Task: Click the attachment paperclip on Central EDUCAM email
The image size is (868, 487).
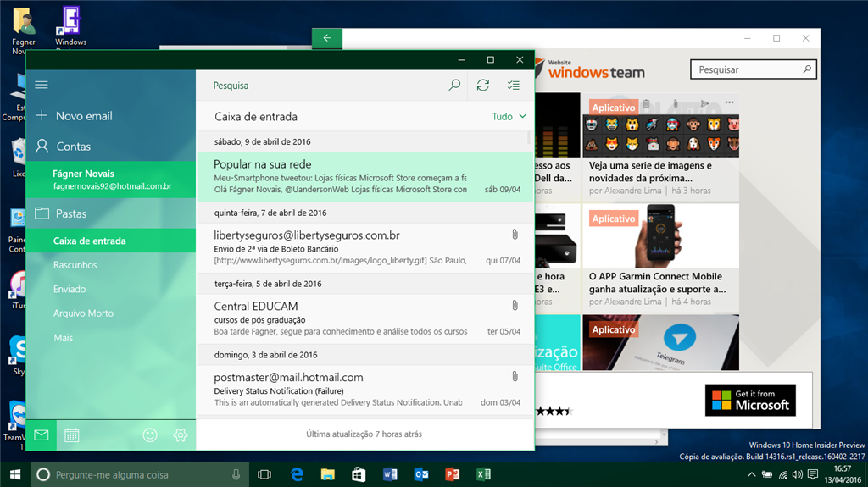Action: pyautogui.click(x=515, y=306)
